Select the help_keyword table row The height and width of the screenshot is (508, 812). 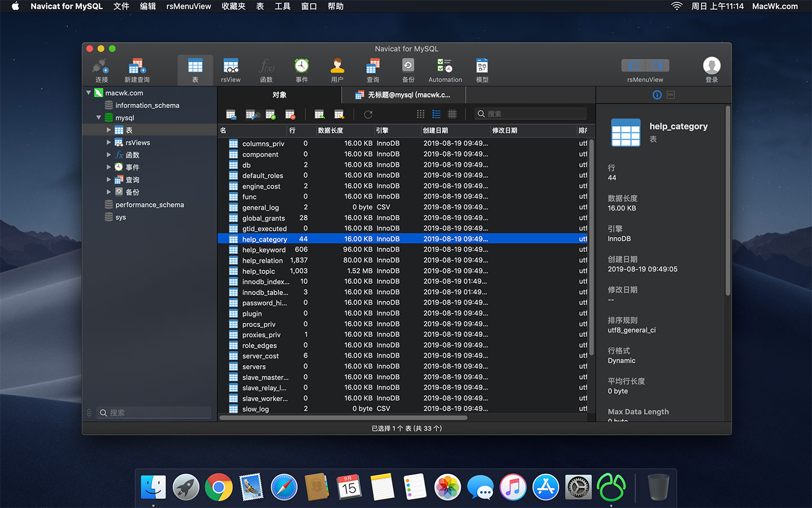coord(265,249)
